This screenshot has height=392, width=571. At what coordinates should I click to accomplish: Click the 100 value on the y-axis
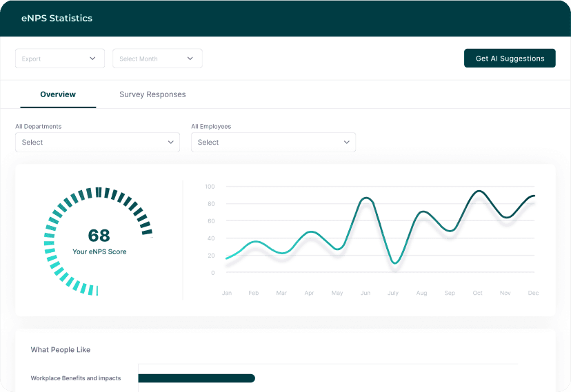pyautogui.click(x=210, y=187)
